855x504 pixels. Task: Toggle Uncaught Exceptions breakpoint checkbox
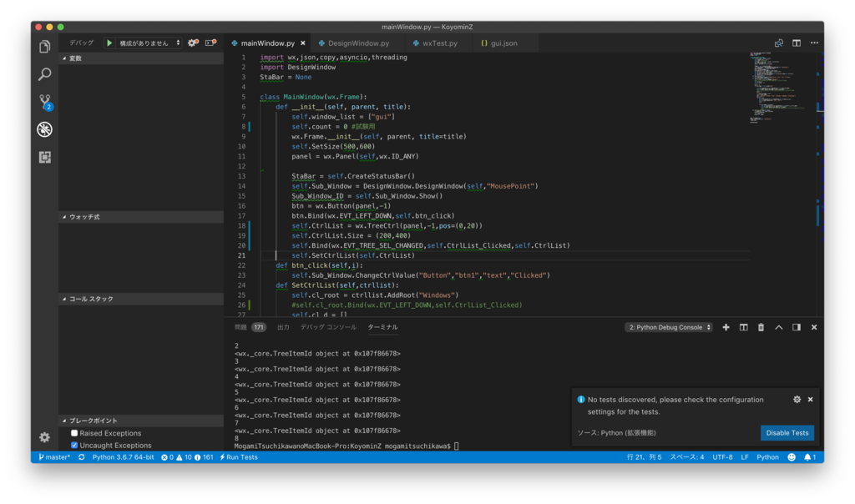coord(74,445)
